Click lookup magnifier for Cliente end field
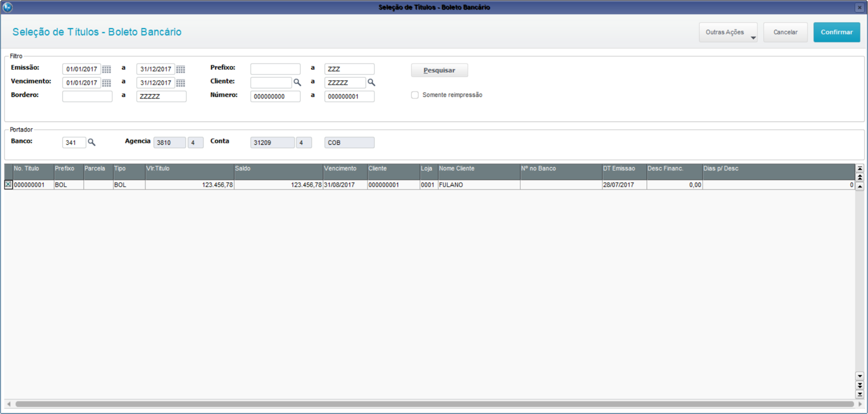This screenshot has height=414, width=868. [x=371, y=83]
